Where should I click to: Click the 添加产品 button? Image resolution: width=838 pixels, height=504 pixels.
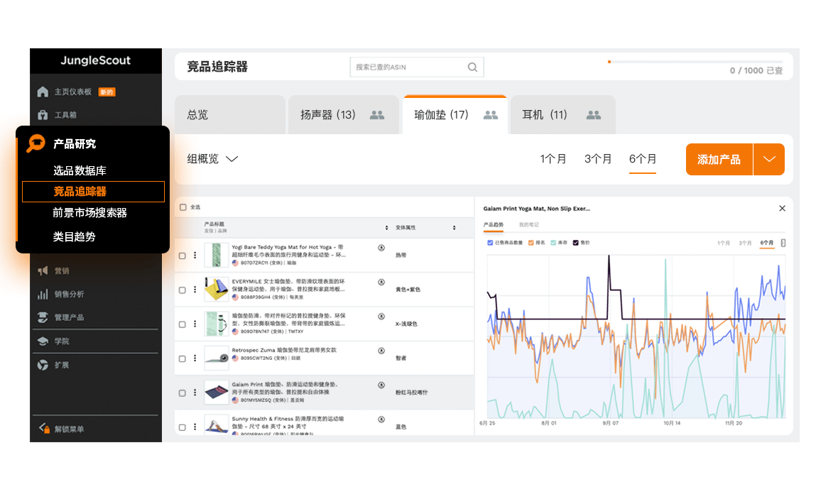coord(719,159)
